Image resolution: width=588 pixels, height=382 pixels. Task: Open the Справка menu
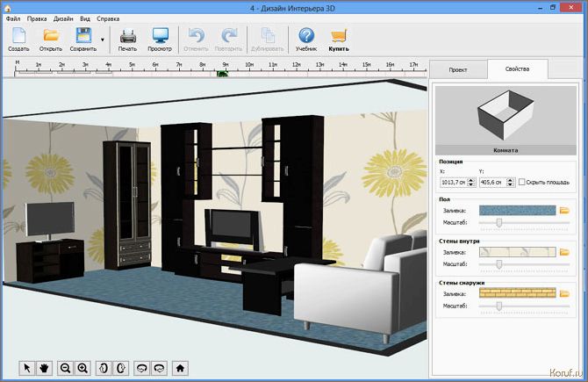[x=108, y=18]
